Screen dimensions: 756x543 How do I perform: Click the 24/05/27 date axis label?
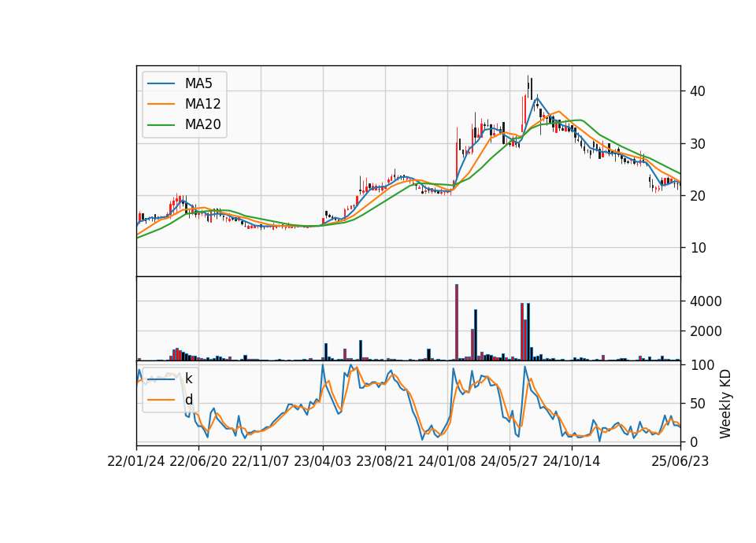510,462
